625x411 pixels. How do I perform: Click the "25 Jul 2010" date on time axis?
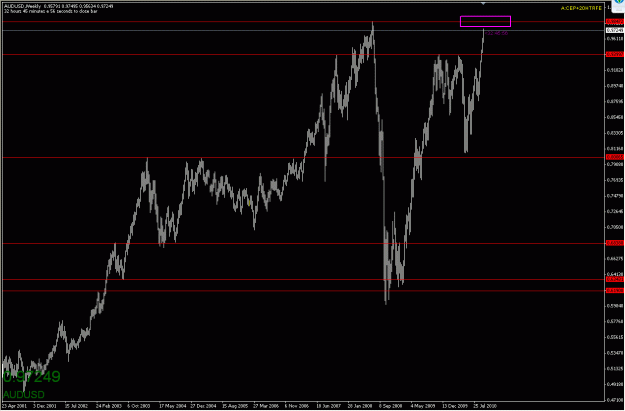[x=485, y=405]
